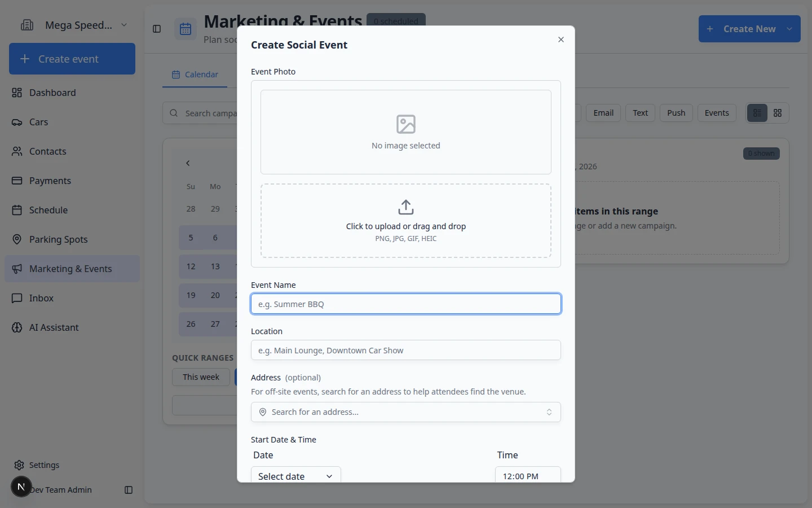
Task: Switch to list view toggle
Action: (x=757, y=113)
